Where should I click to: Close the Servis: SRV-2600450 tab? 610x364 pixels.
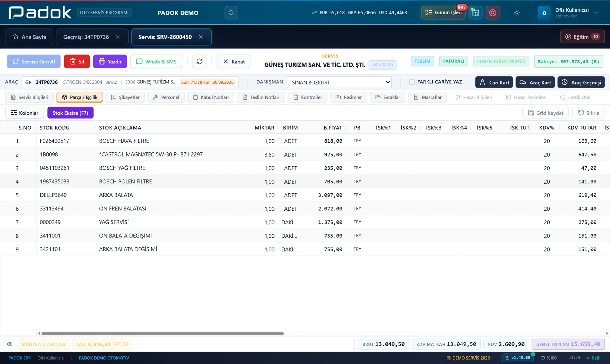(x=201, y=37)
